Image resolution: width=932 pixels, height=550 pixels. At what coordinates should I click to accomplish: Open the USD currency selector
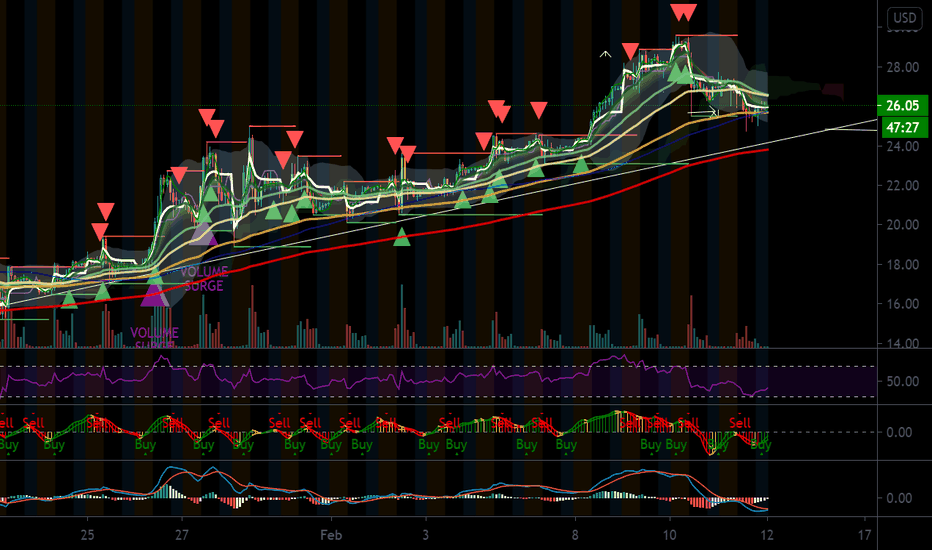[x=905, y=18]
